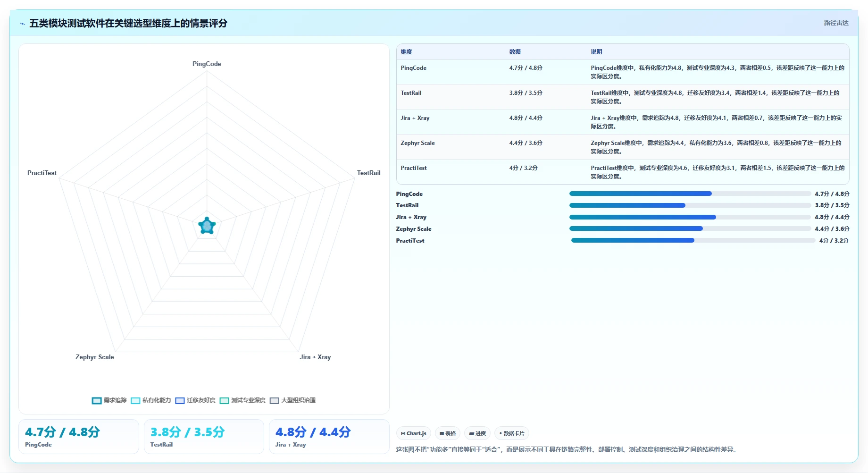The image size is (868, 473).
Task: Toggle the 私有化能力 legend swatch
Action: click(135, 400)
